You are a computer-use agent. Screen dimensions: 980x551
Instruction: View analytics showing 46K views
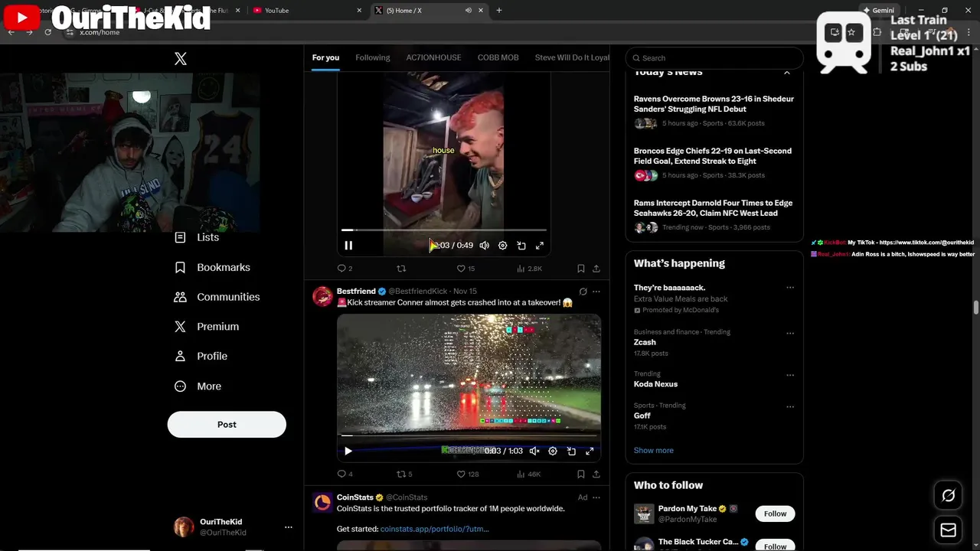528,474
